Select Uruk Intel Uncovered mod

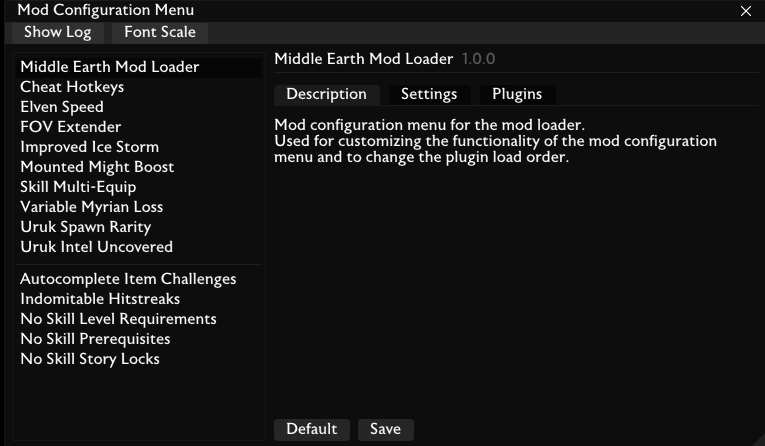[96, 247]
